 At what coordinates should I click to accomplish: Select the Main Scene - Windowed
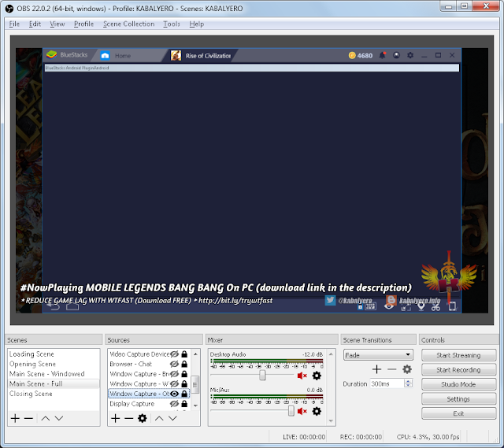(x=54, y=374)
